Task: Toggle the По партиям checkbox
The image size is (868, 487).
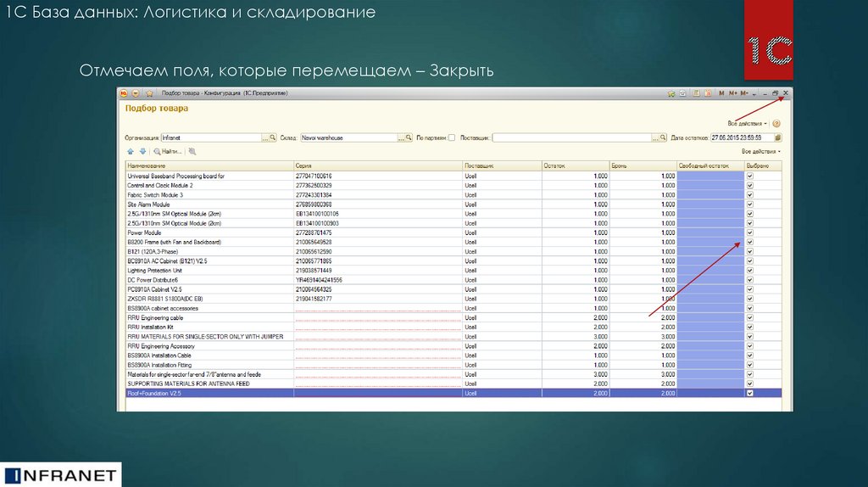Action: [452, 137]
